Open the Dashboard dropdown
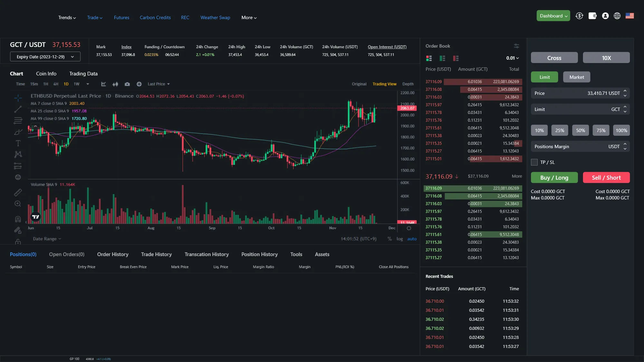Image resolution: width=644 pixels, height=362 pixels. point(553,16)
